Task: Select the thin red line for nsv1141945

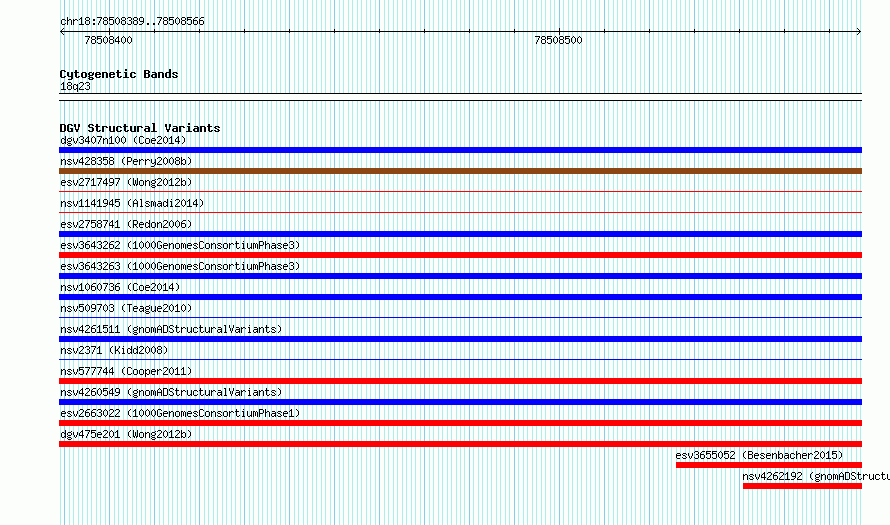Action: click(x=460, y=213)
